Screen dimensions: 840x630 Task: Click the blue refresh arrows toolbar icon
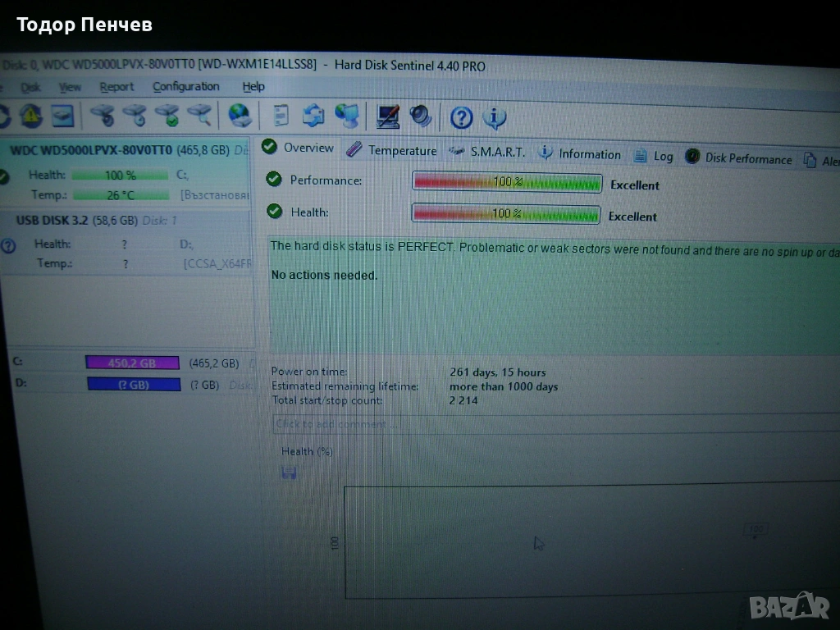tap(313, 116)
